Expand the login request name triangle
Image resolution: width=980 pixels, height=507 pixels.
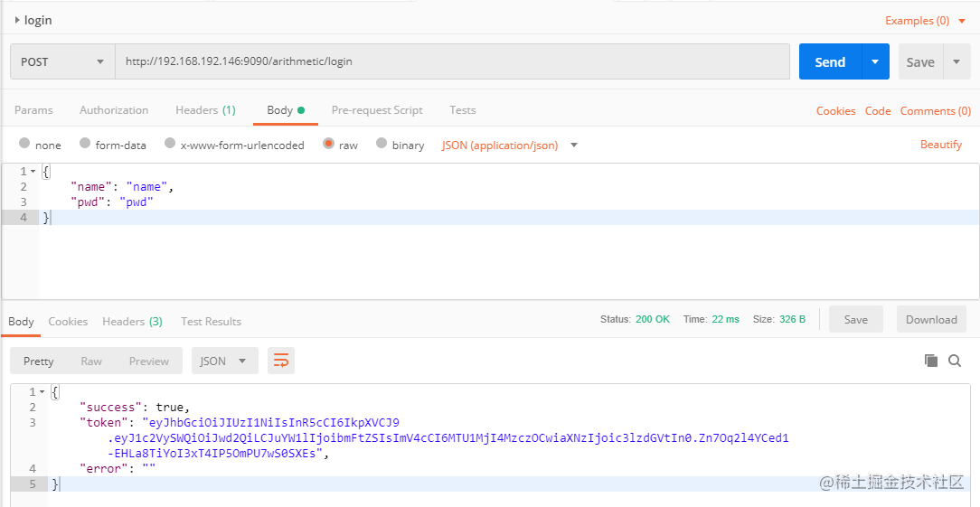(17, 20)
